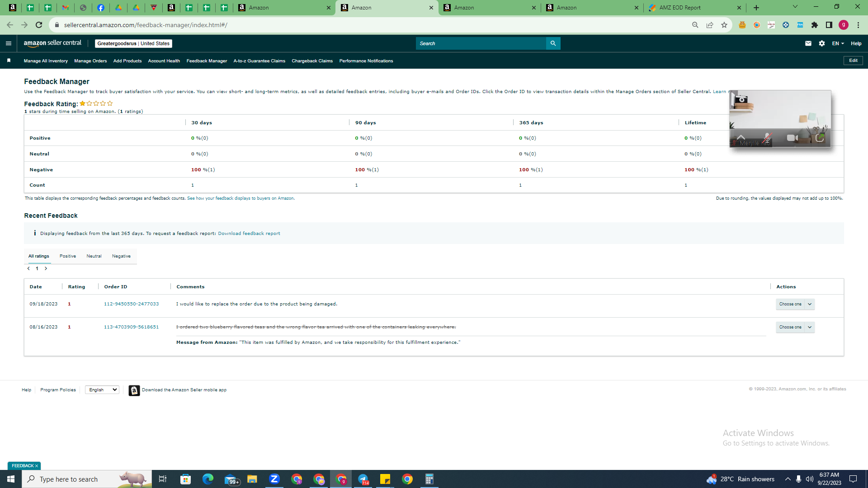This screenshot has width=868, height=488.
Task: Click the search magnifier button in Seller Central
Action: [553, 43]
